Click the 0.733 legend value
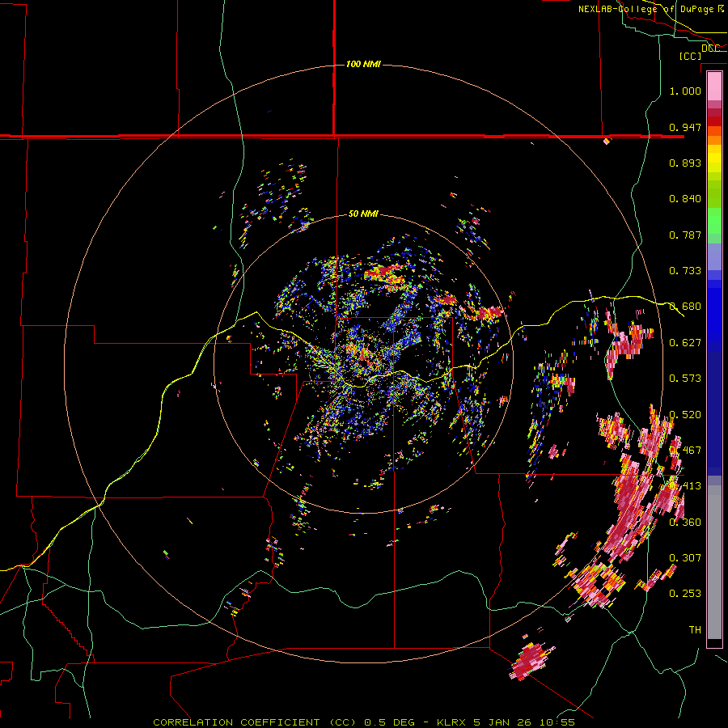 pos(685,270)
